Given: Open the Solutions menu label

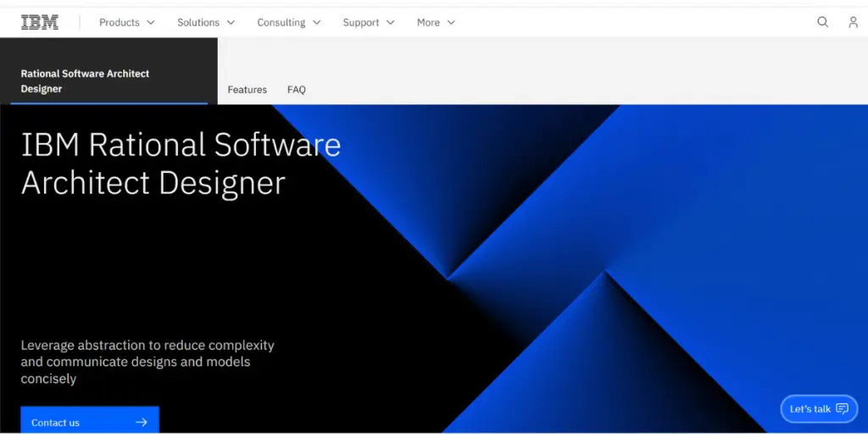Looking at the screenshot, I should point(198,22).
